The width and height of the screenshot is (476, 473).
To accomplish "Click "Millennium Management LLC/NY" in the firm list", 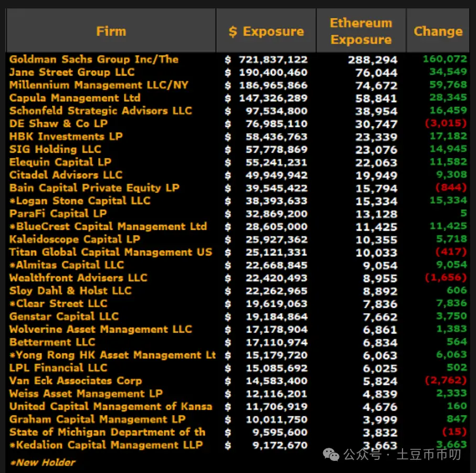I will click(99, 85).
